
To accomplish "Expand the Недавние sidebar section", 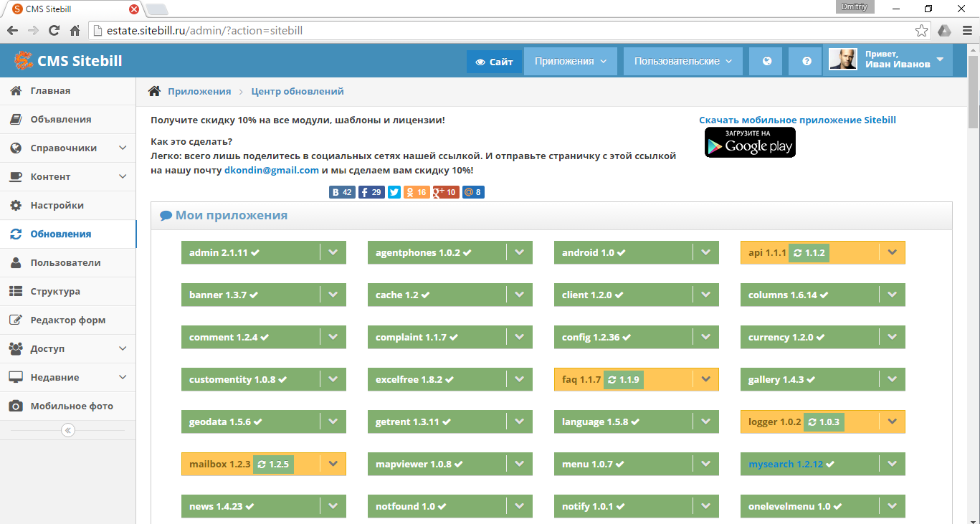I will point(68,378).
